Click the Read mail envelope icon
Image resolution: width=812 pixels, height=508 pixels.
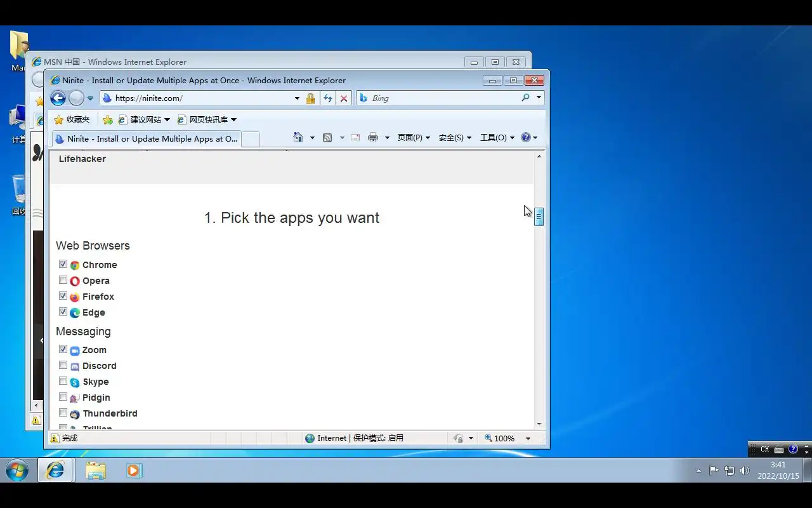[x=355, y=137]
